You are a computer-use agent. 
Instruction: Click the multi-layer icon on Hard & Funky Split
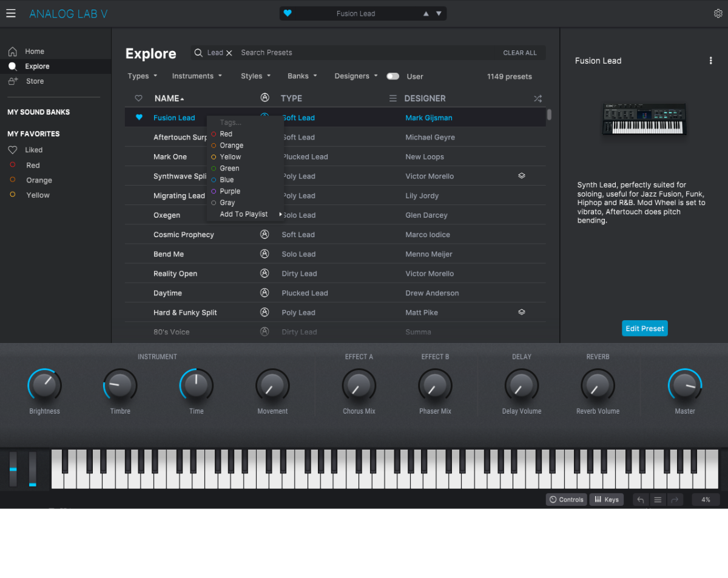pos(522,312)
